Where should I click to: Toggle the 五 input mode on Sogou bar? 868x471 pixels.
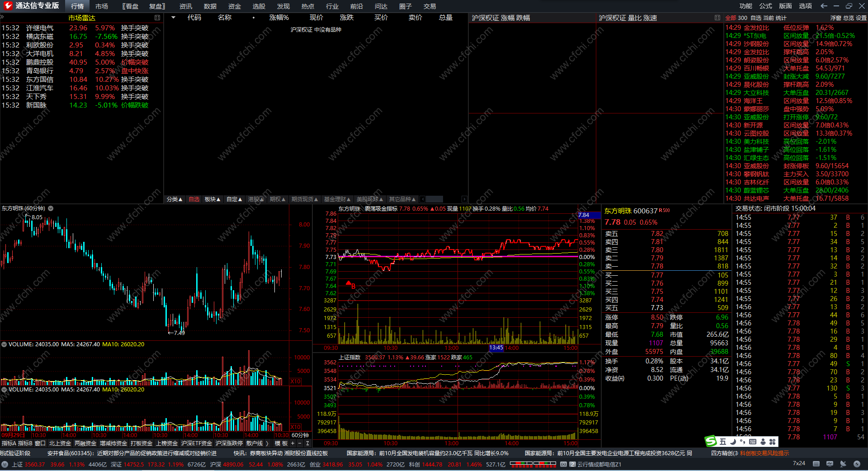(x=723, y=442)
